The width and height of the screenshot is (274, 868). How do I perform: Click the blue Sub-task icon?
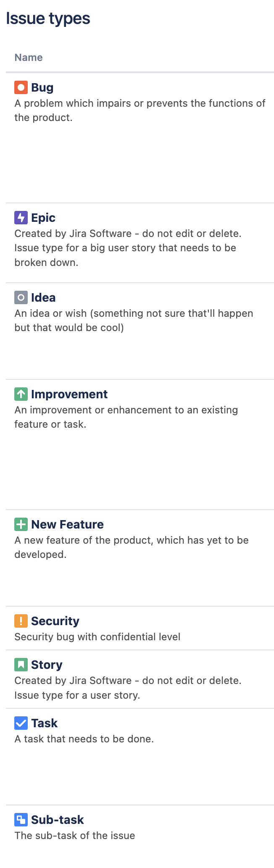point(21,820)
